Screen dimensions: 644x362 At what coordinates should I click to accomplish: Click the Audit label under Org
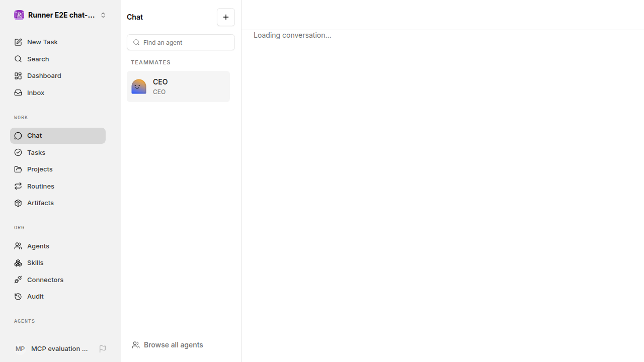pyautogui.click(x=35, y=297)
